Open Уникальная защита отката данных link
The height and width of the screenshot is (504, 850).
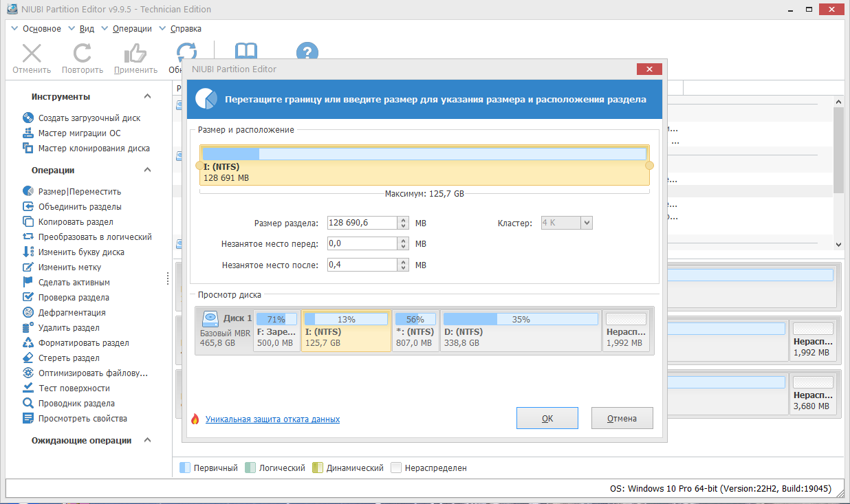[272, 419]
